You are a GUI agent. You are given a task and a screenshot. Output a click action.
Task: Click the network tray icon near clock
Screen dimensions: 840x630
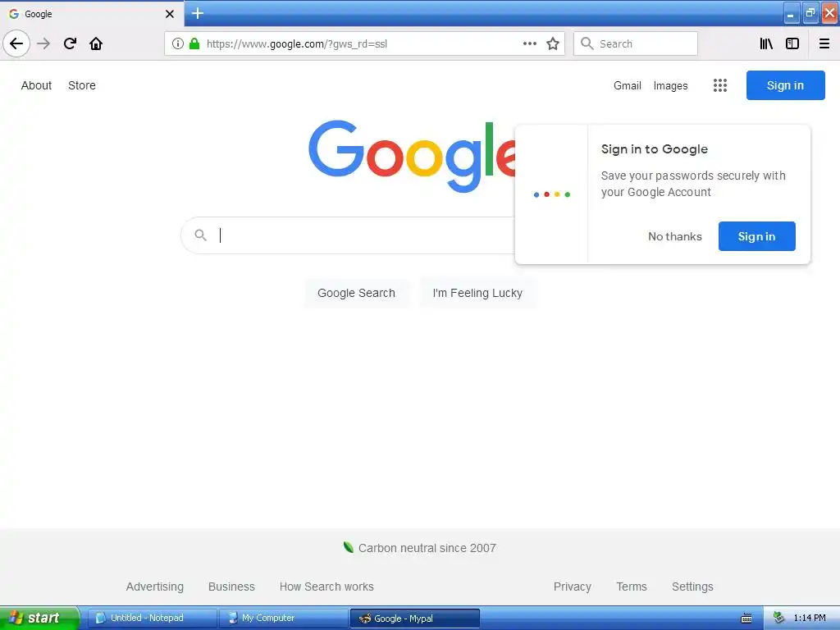(x=779, y=618)
